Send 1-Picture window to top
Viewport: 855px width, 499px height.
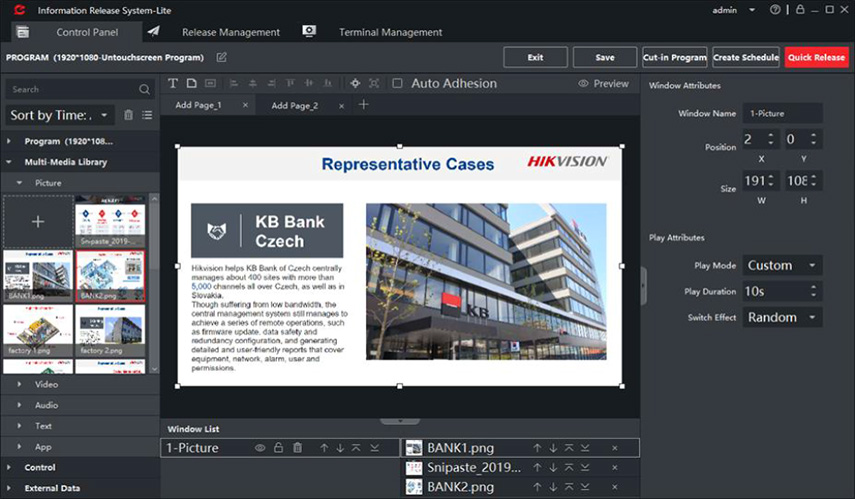pos(356,448)
